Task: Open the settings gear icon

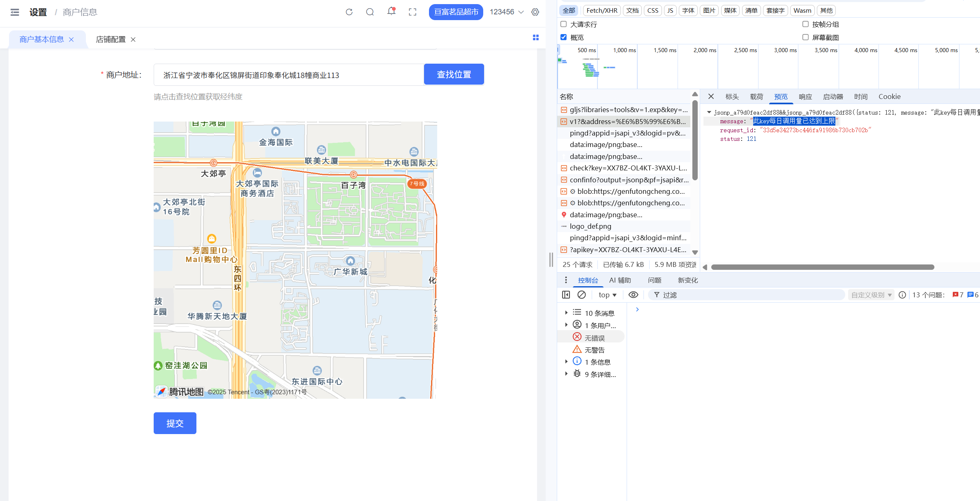Action: coord(535,12)
